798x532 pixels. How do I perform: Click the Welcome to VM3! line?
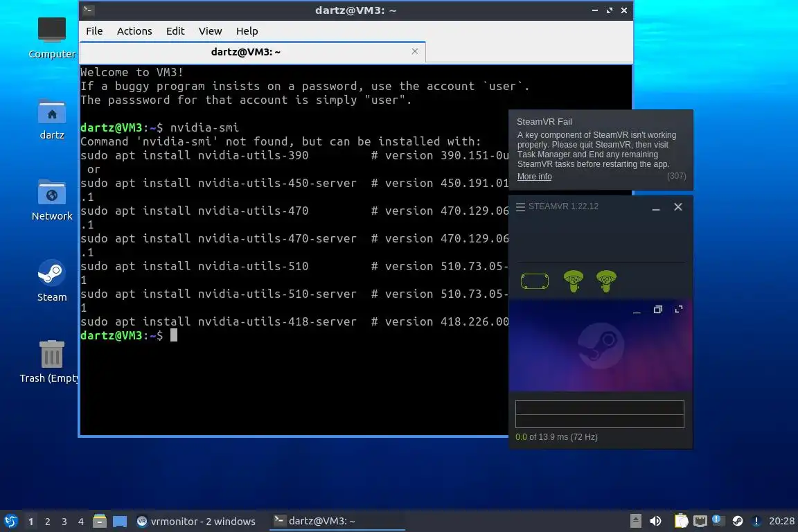[x=132, y=72]
